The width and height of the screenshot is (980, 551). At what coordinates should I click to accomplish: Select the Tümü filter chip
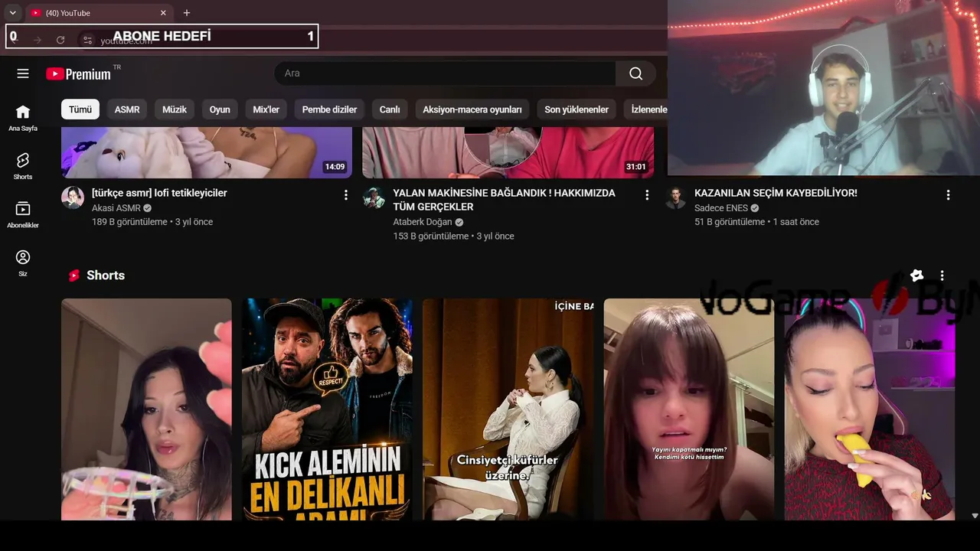[80, 109]
